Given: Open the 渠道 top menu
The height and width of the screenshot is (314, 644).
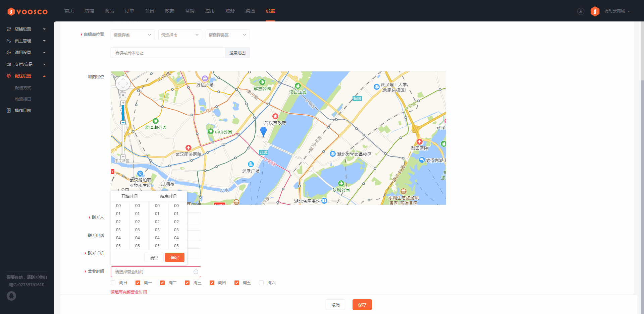Looking at the screenshot, I should point(250,11).
